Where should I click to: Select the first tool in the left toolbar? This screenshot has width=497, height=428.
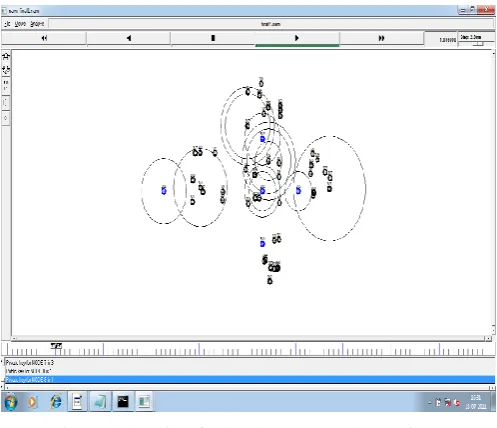pos(6,56)
